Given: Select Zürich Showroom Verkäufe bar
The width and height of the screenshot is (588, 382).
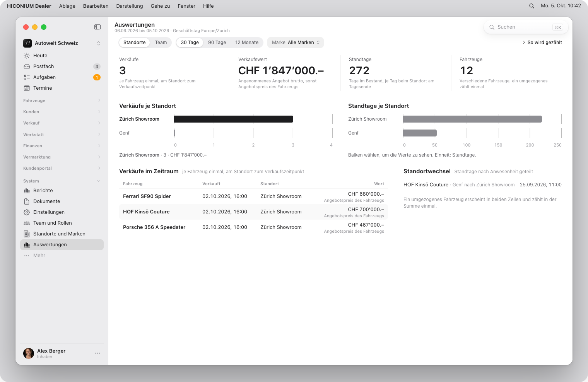Looking at the screenshot, I should (234, 119).
